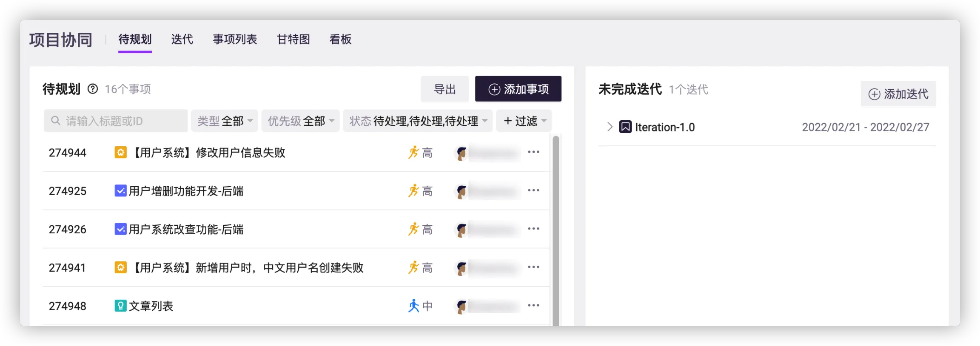Click the high priority icon on item 274941
This screenshot has height=346, width=980.
tap(413, 267)
